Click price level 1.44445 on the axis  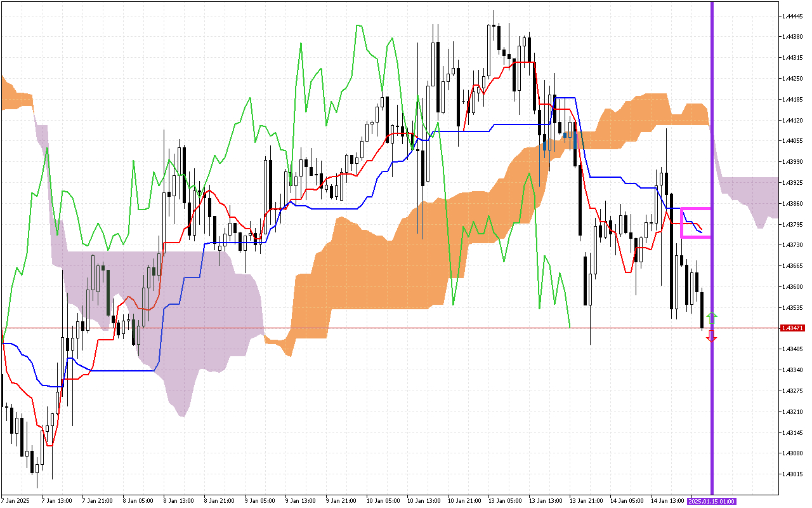[x=793, y=16]
